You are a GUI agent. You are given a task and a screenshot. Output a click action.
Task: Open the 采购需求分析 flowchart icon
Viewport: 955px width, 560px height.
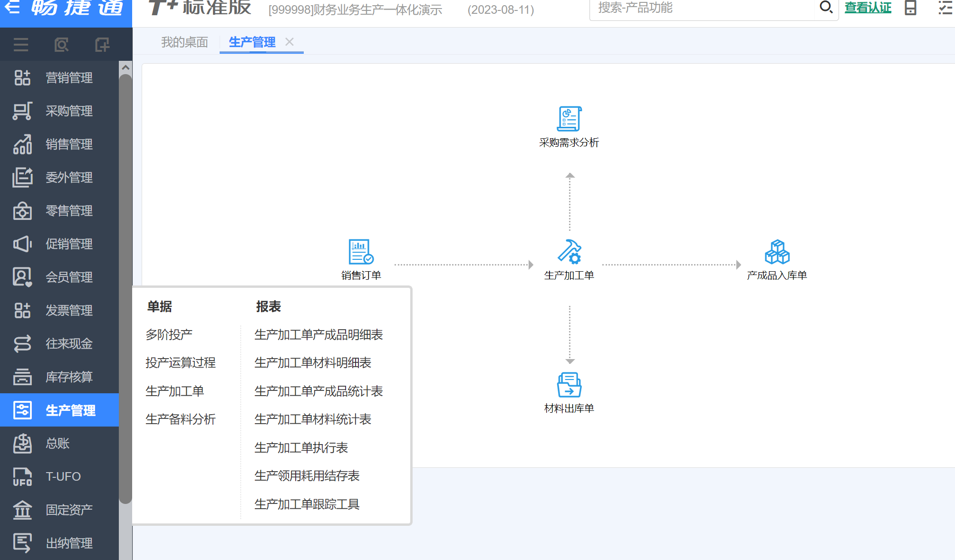click(x=569, y=119)
